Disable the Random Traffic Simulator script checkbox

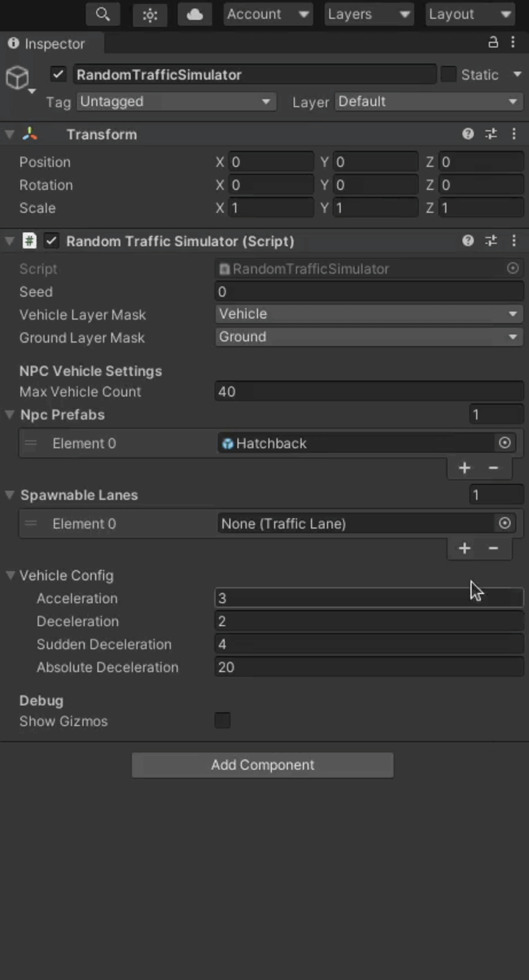coord(51,241)
